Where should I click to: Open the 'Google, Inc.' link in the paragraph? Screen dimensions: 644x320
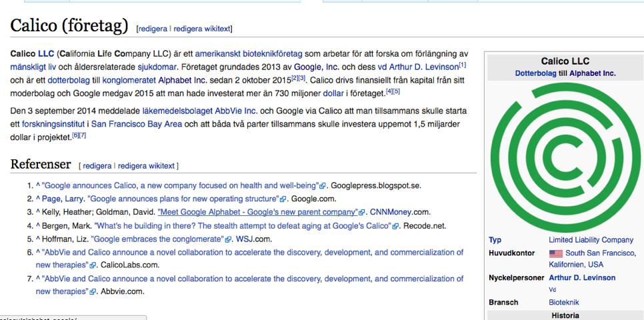(316, 67)
